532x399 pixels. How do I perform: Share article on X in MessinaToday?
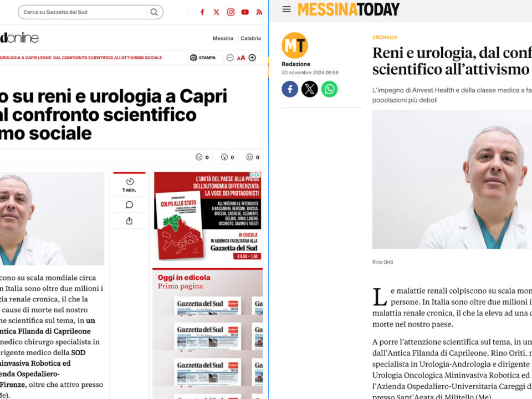point(310,89)
